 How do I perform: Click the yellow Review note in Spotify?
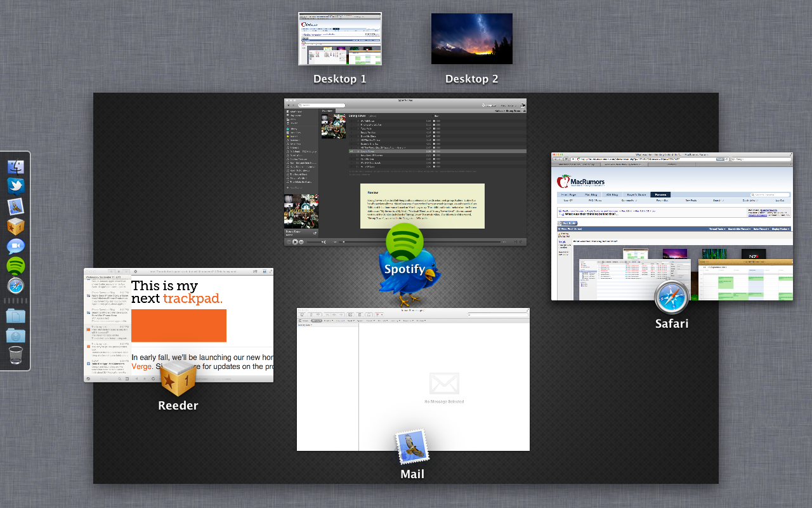(x=422, y=206)
